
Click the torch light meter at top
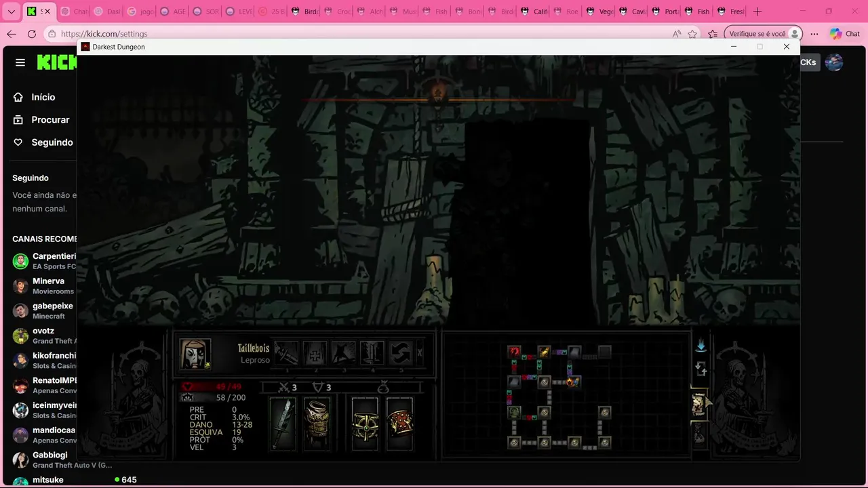coord(437,94)
